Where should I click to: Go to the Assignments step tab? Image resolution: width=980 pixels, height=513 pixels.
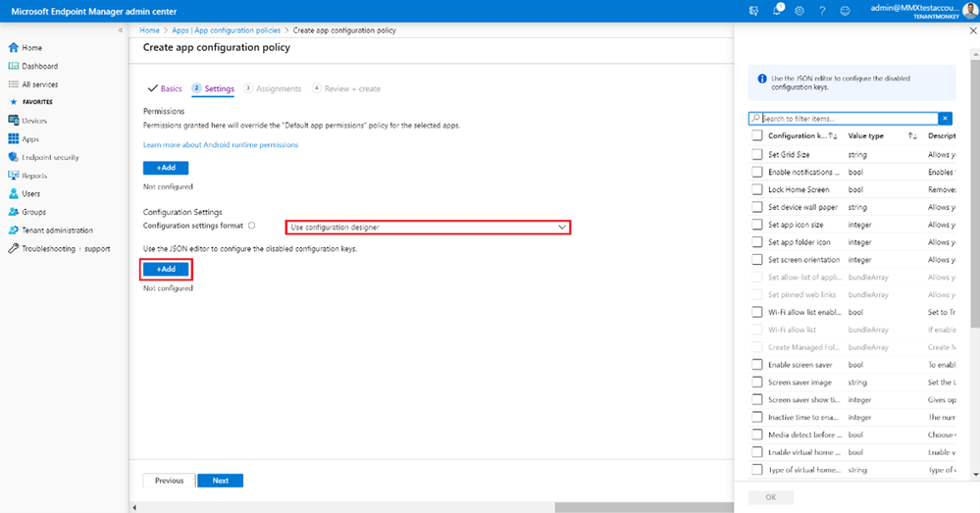click(x=273, y=88)
